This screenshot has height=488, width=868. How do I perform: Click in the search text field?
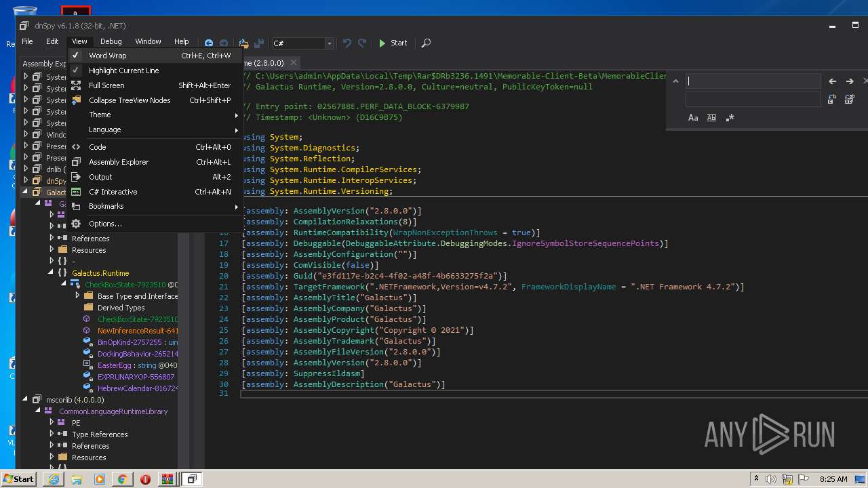coord(753,81)
